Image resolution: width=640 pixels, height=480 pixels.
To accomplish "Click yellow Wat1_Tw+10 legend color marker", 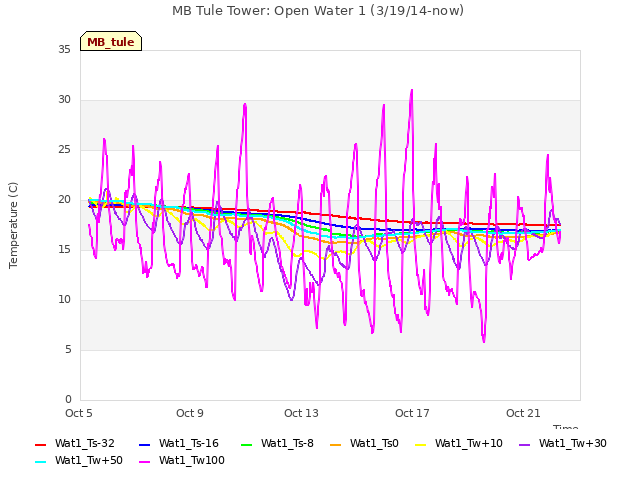I will 420,444.
